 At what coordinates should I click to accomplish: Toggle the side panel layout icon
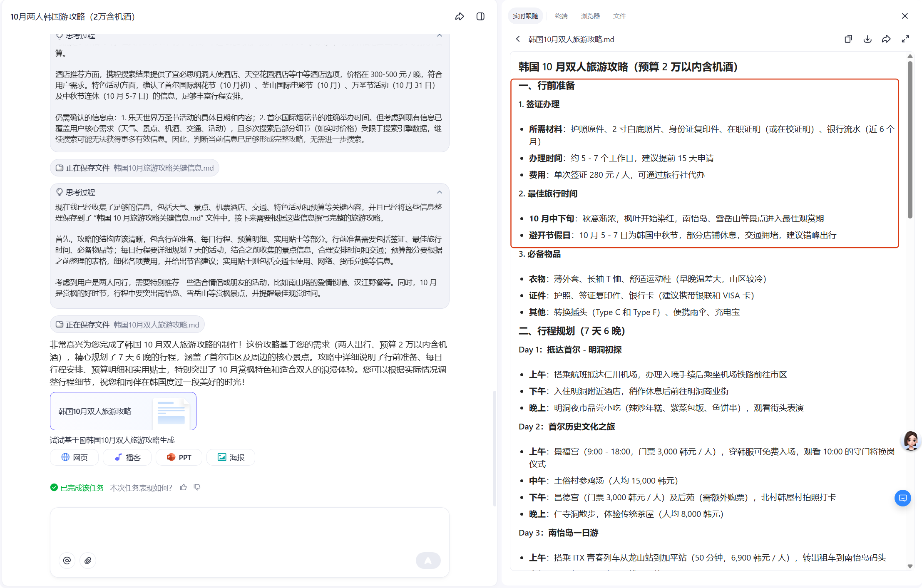(480, 17)
